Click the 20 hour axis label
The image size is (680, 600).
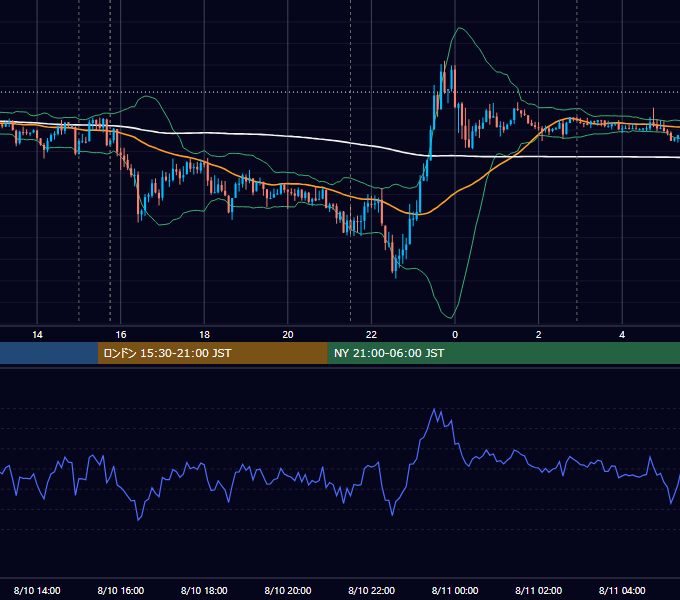288,335
